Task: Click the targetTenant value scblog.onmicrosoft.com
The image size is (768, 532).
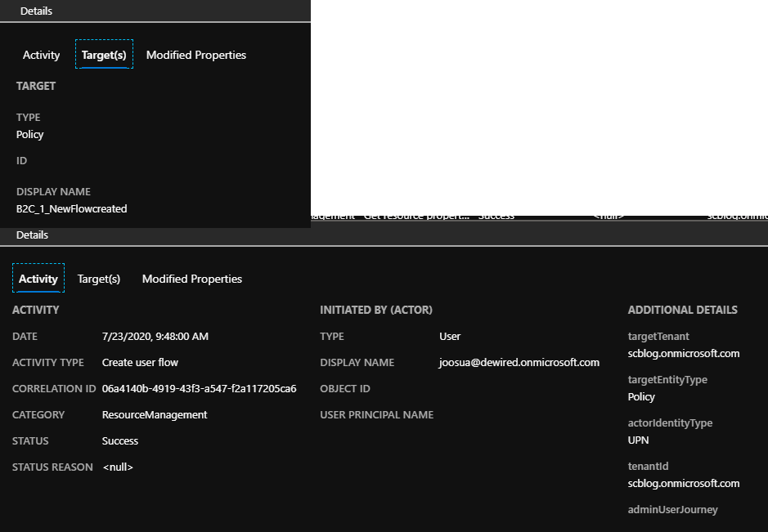Action: click(x=684, y=353)
